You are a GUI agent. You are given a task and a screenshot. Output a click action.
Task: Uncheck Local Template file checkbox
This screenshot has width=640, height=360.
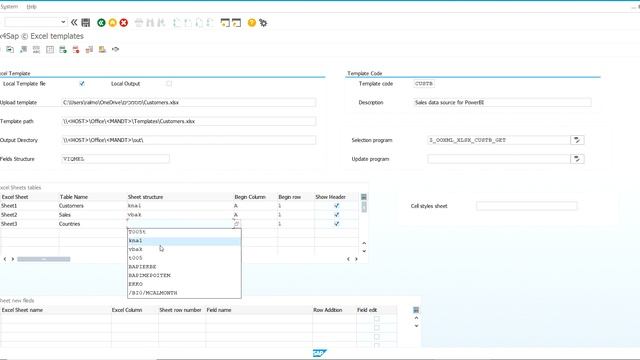point(82,84)
